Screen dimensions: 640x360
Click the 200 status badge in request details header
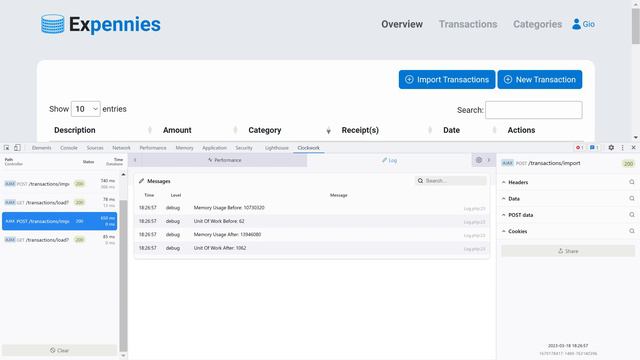[x=628, y=164]
